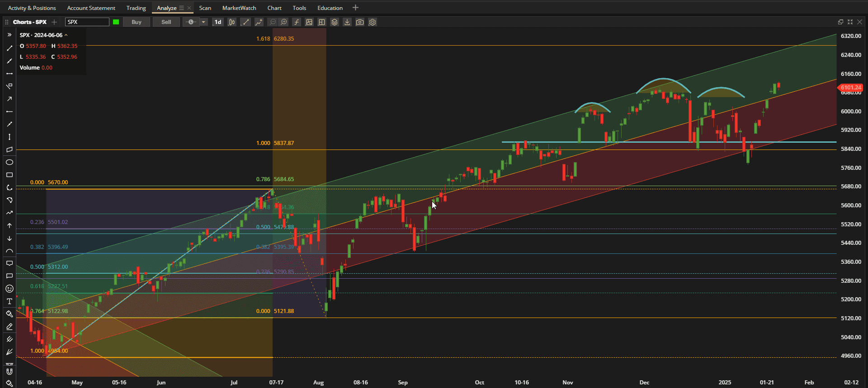The width and height of the screenshot is (868, 388).
Task: Add a new workspace tab with plus
Action: [355, 8]
